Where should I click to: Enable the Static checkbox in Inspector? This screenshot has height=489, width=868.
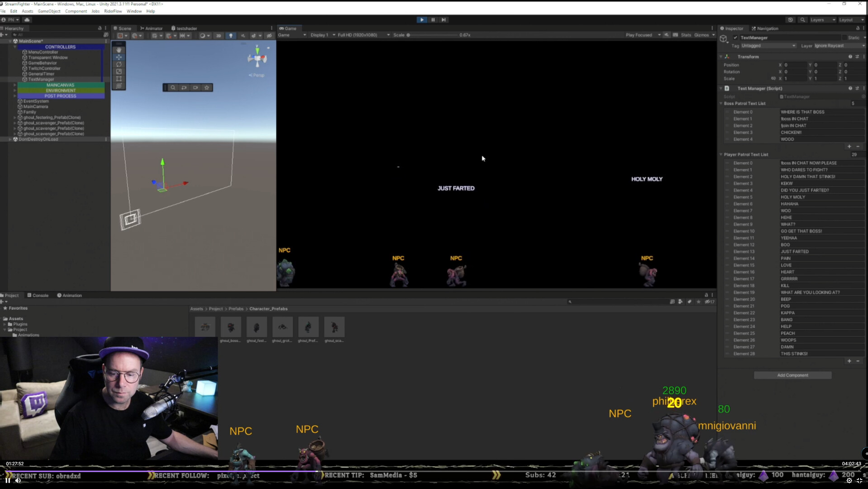pos(844,38)
